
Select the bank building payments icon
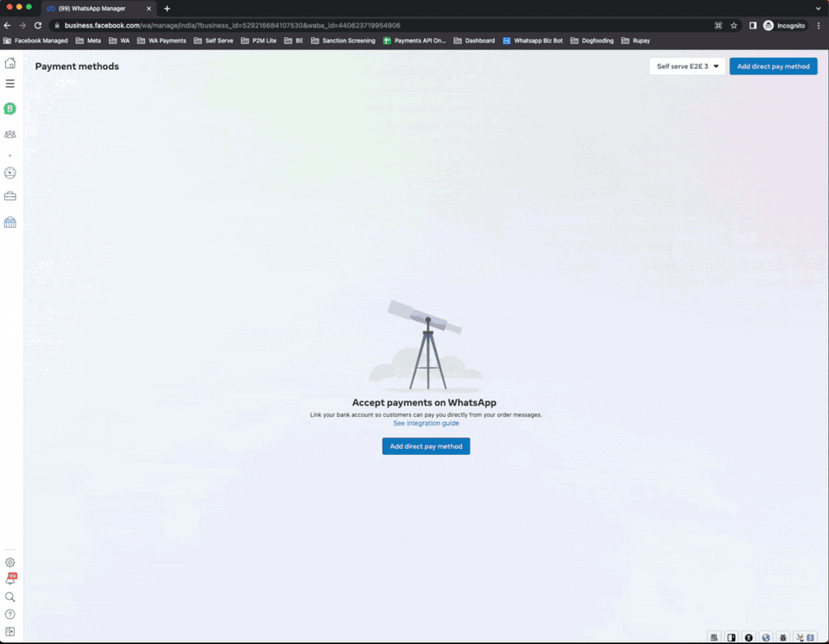tap(10, 223)
